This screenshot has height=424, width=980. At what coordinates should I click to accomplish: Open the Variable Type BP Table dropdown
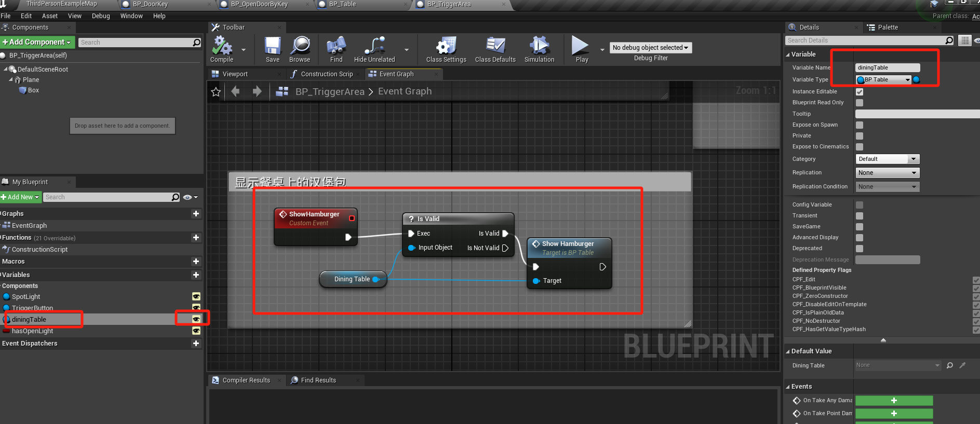[883, 80]
